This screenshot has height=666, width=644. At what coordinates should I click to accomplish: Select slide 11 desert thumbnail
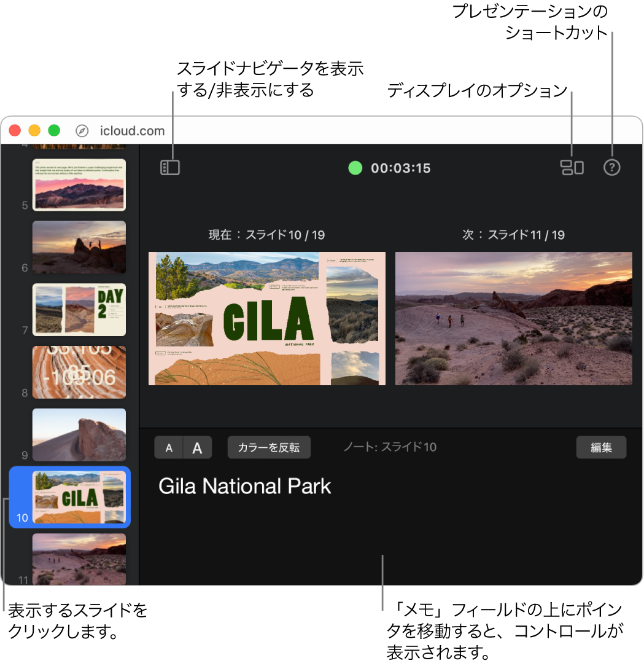[79, 559]
